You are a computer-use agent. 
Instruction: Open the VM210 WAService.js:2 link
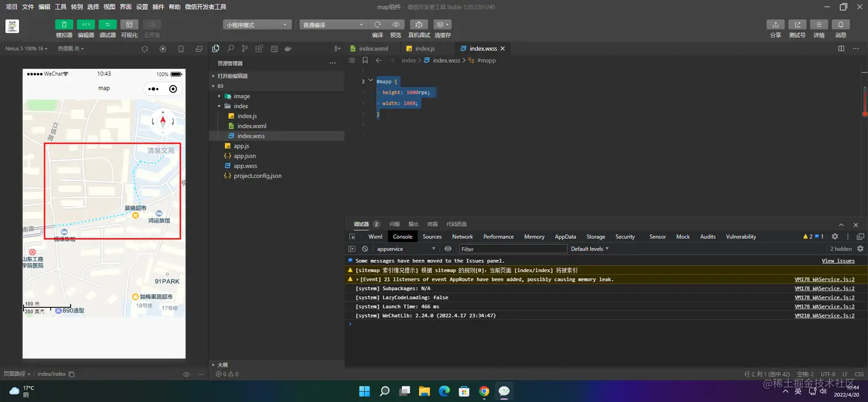coord(824,315)
